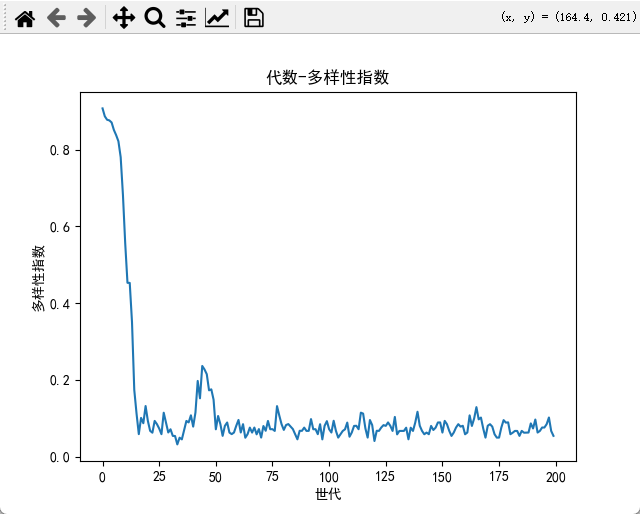Screen dimensions: 640x514
Task: Save the figure with the disk icon
Action: pos(254,17)
